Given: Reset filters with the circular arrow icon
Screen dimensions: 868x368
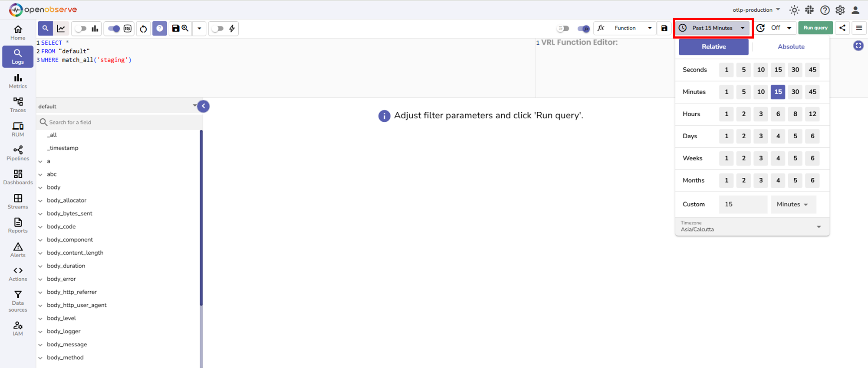Looking at the screenshot, I should coord(143,29).
